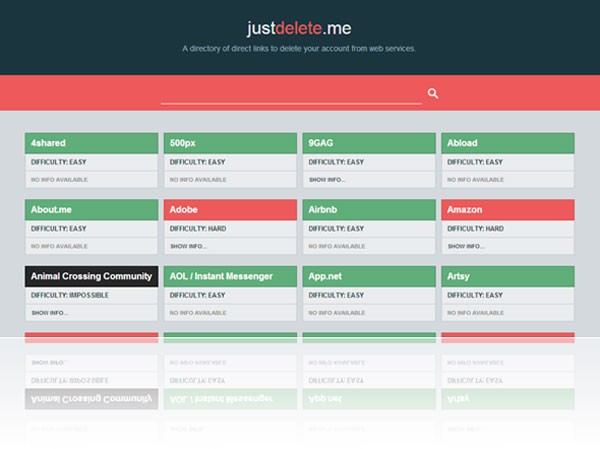The width and height of the screenshot is (600, 449).
Task: Click No Info Available under App.net
Action: [x=337, y=313]
